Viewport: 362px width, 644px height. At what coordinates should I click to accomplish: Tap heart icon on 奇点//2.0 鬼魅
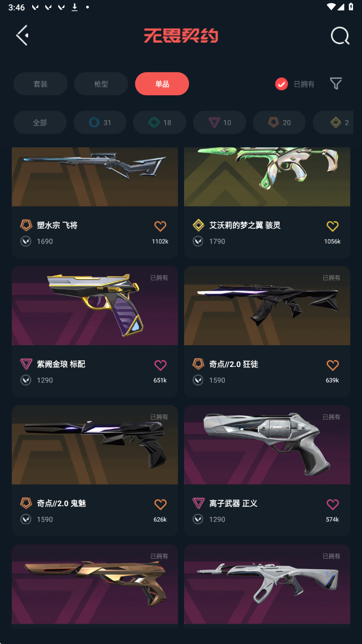coord(160,504)
